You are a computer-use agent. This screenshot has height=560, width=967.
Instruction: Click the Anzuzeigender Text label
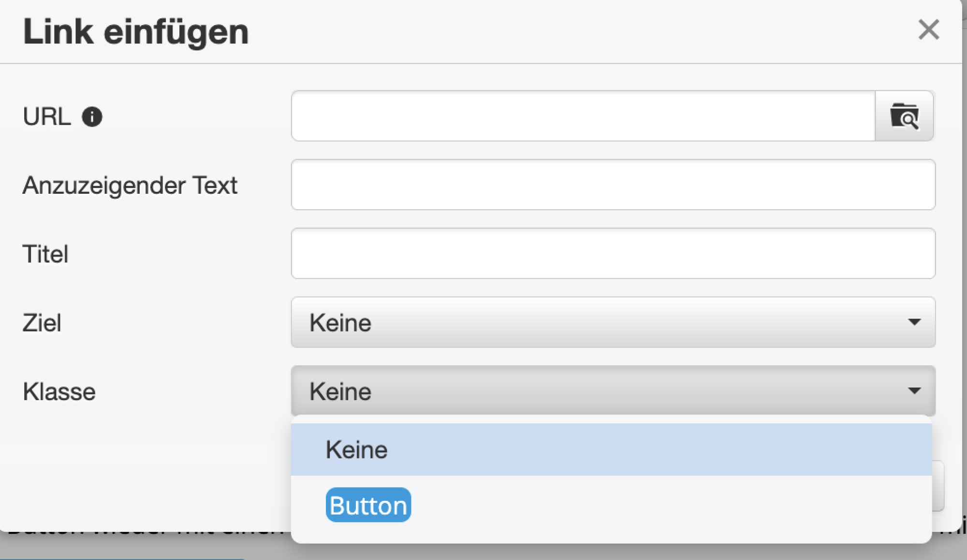pyautogui.click(x=131, y=185)
